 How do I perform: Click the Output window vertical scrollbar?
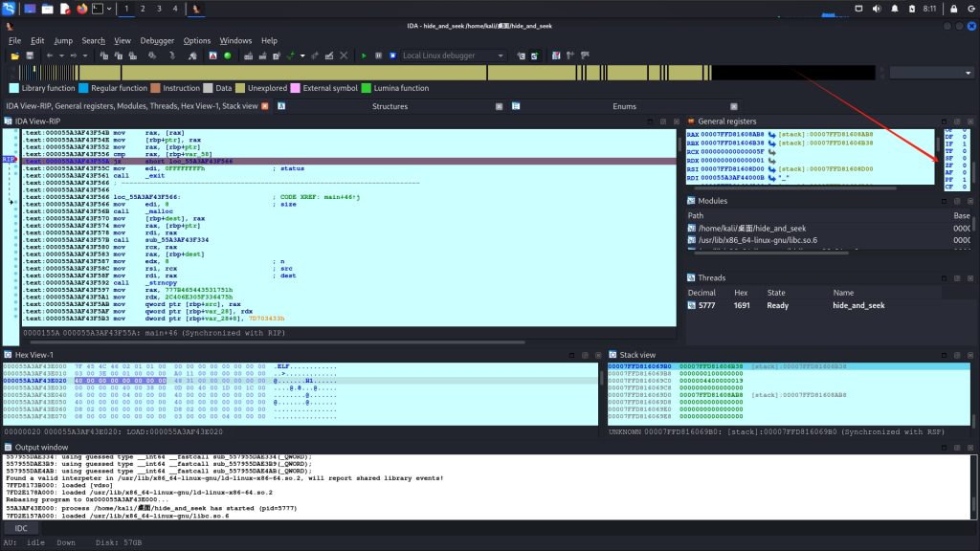click(x=974, y=487)
